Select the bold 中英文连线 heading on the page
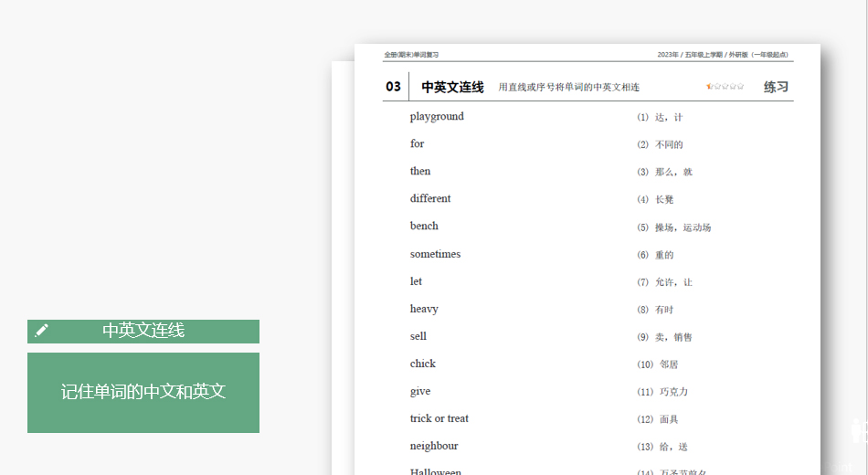The height and width of the screenshot is (475, 868). point(452,88)
